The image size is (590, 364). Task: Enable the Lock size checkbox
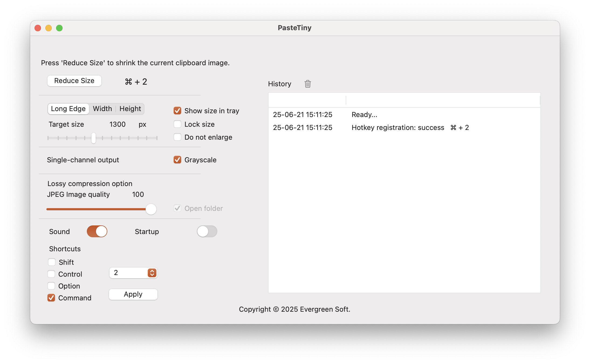pos(177,124)
